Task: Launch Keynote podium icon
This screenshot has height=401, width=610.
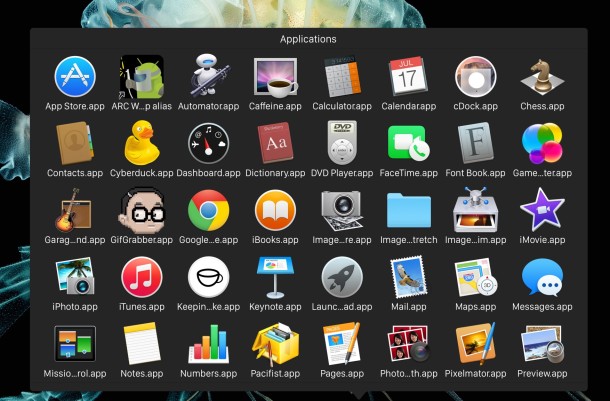Action: pyautogui.click(x=275, y=277)
